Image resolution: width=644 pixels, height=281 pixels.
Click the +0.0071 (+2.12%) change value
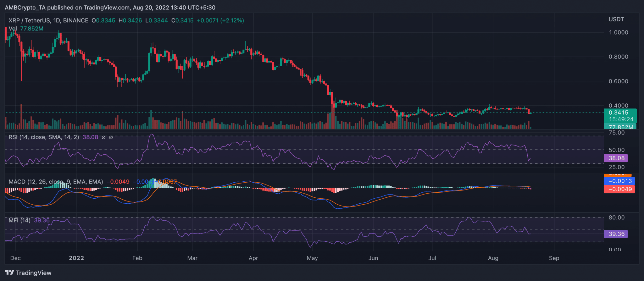220,20
